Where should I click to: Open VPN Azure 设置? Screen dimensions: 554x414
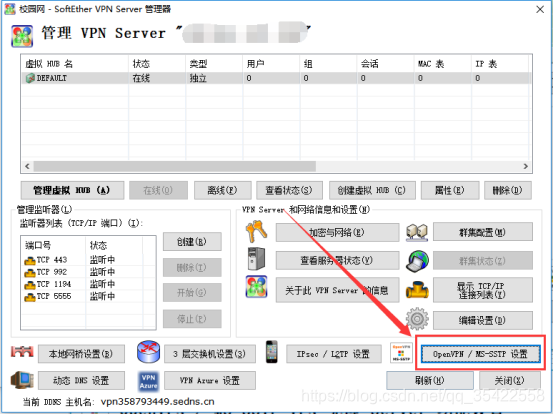[210, 380]
